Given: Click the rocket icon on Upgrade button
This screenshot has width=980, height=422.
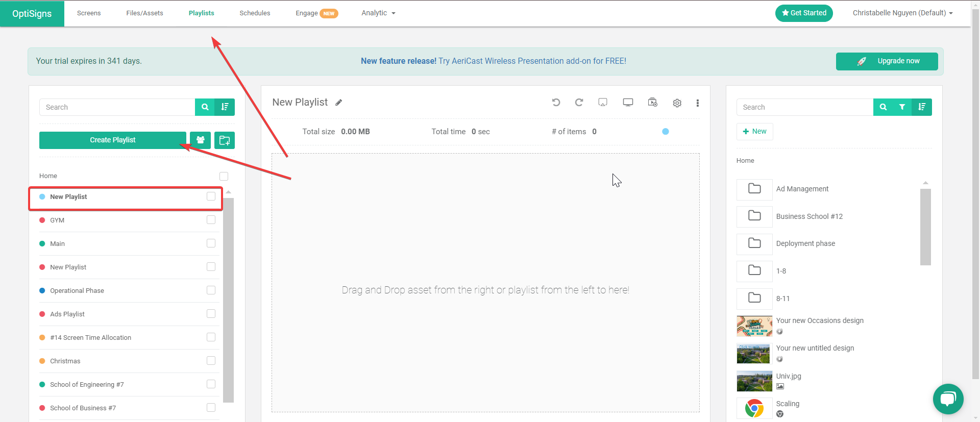Looking at the screenshot, I should (862, 61).
